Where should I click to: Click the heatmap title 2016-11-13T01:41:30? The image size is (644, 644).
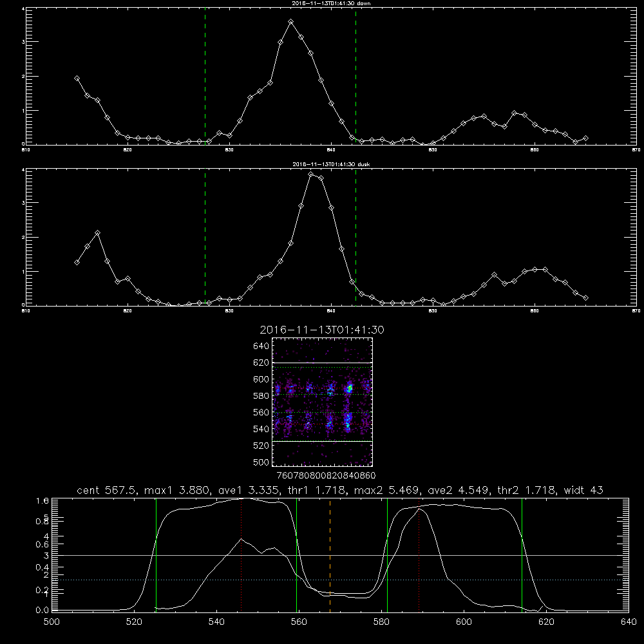pos(322,330)
